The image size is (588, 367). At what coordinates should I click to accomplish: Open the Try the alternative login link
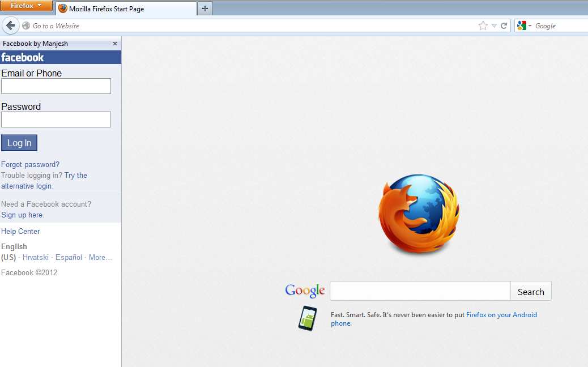44,181
